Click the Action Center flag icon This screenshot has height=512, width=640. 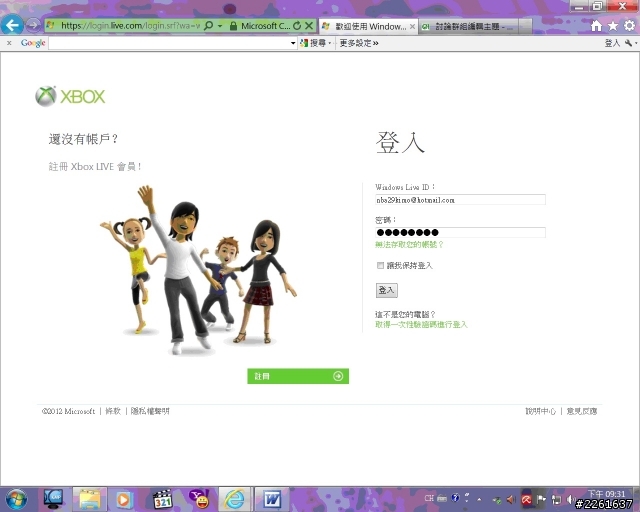coord(541,499)
